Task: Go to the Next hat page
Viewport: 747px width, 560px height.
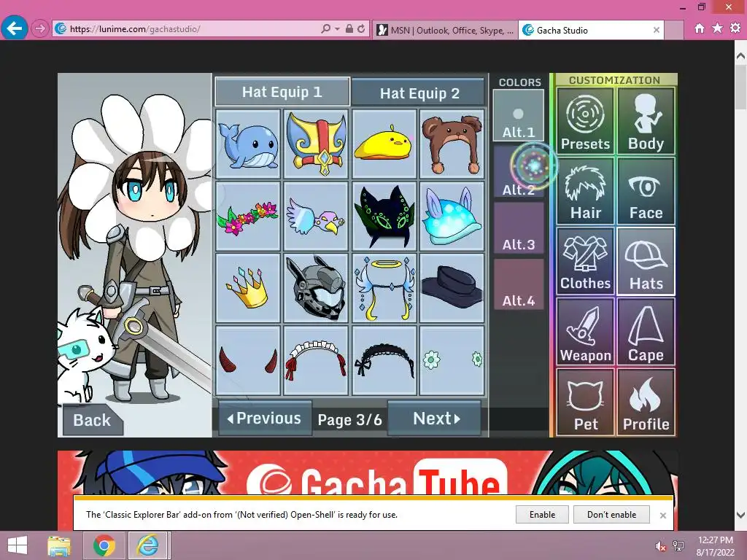Action: tap(436, 419)
